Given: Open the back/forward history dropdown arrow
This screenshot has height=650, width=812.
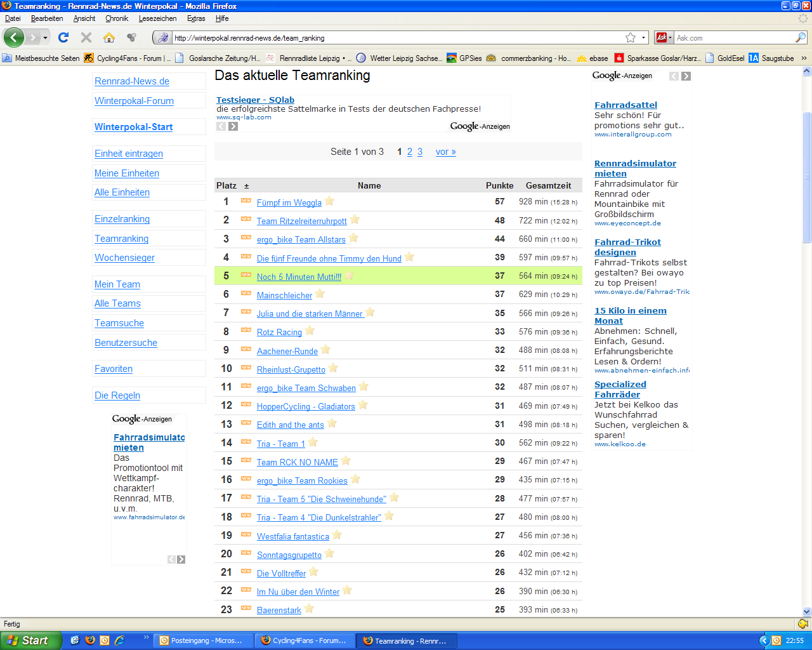Looking at the screenshot, I should coord(45,37).
